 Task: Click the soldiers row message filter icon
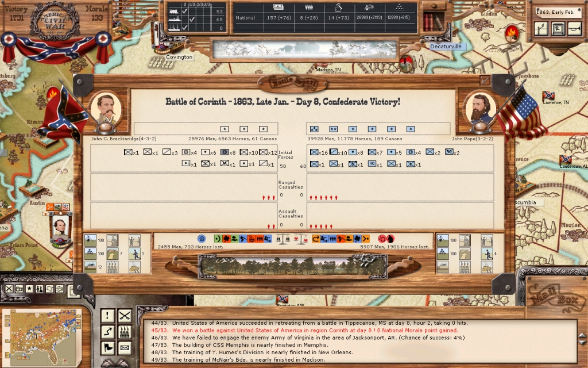click(124, 332)
